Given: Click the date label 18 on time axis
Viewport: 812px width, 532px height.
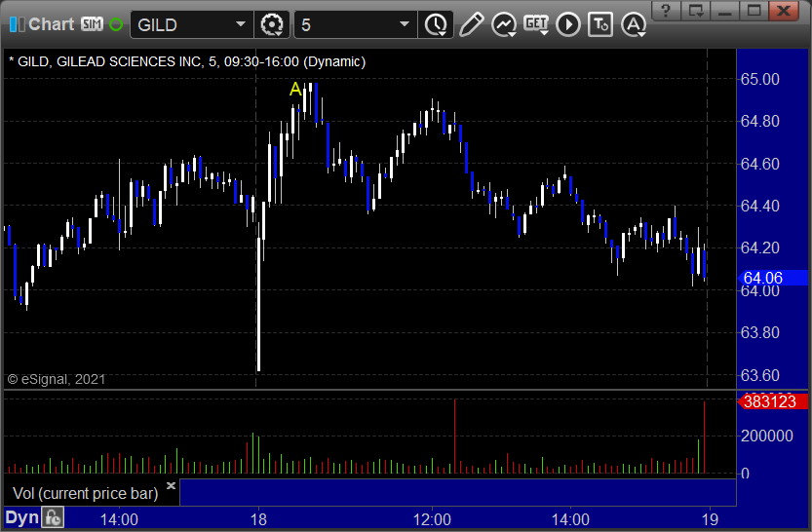Looking at the screenshot, I should 258,519.
